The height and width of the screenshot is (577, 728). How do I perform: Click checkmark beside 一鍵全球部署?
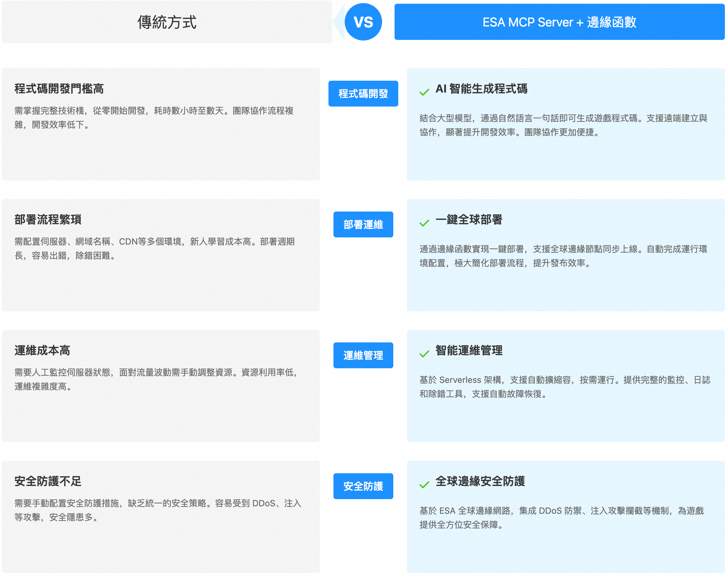[424, 223]
